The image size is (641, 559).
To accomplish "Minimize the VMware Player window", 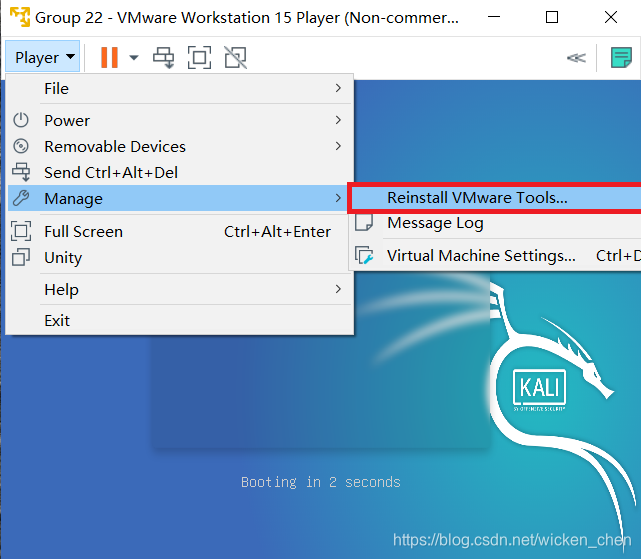I will (494, 17).
